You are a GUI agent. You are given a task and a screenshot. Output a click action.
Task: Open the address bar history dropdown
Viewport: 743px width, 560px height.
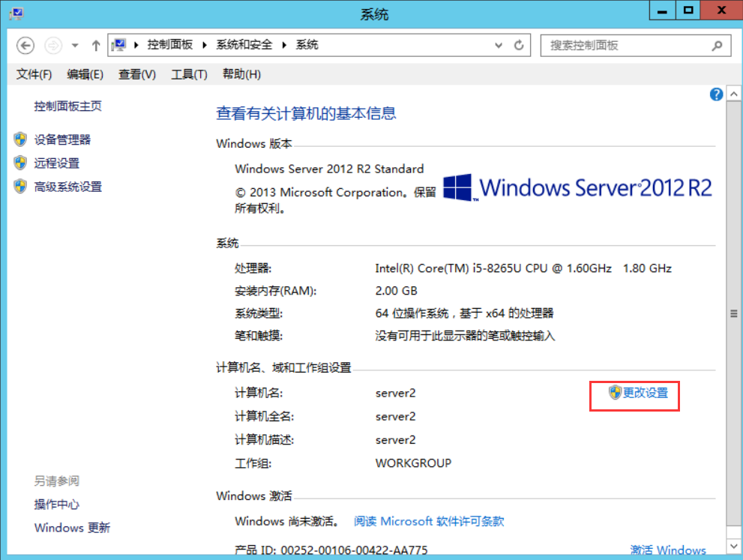click(x=499, y=46)
